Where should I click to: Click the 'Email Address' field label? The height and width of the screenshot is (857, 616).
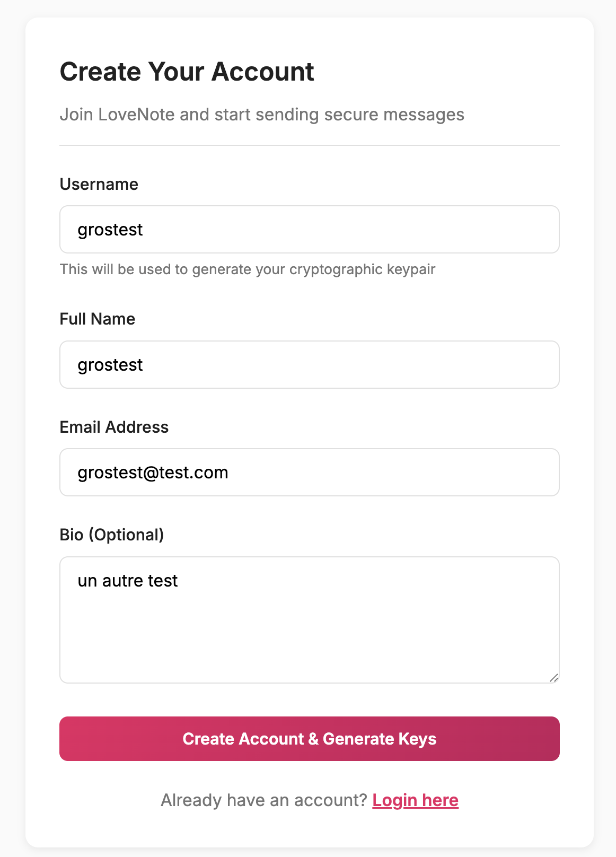[x=114, y=427]
